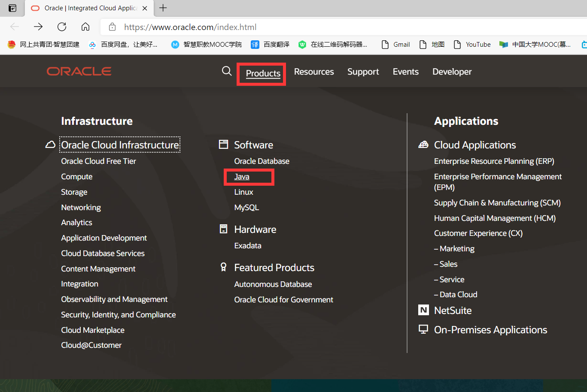
Task: Open a new tab with plus icon
Action: [x=163, y=8]
